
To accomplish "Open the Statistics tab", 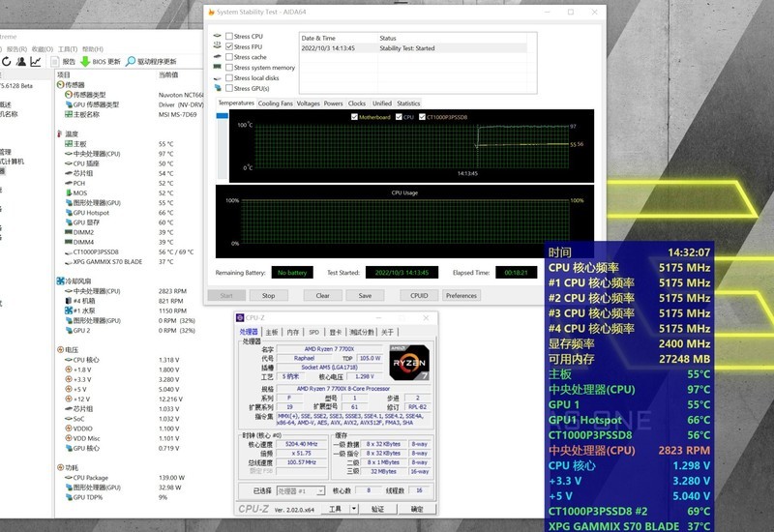I will 408,103.
